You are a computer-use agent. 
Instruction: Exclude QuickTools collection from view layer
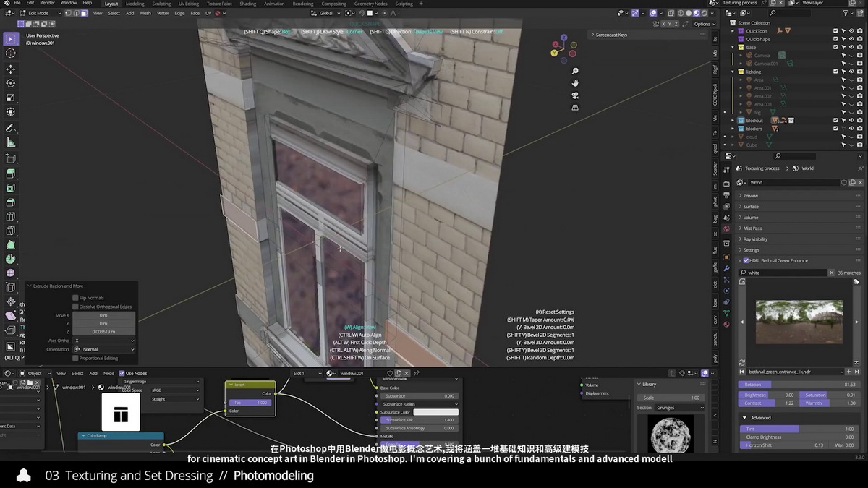click(835, 31)
